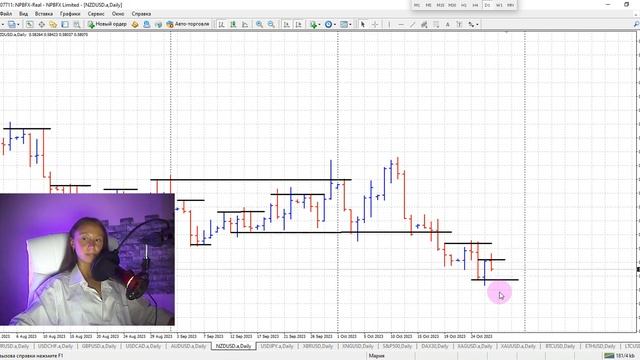Toggle chart auto scroll icon
The width and height of the screenshot is (640, 360).
point(287,24)
